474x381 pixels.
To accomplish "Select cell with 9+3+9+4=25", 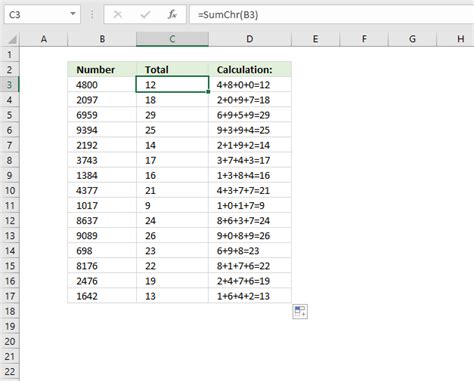I will (x=250, y=130).
